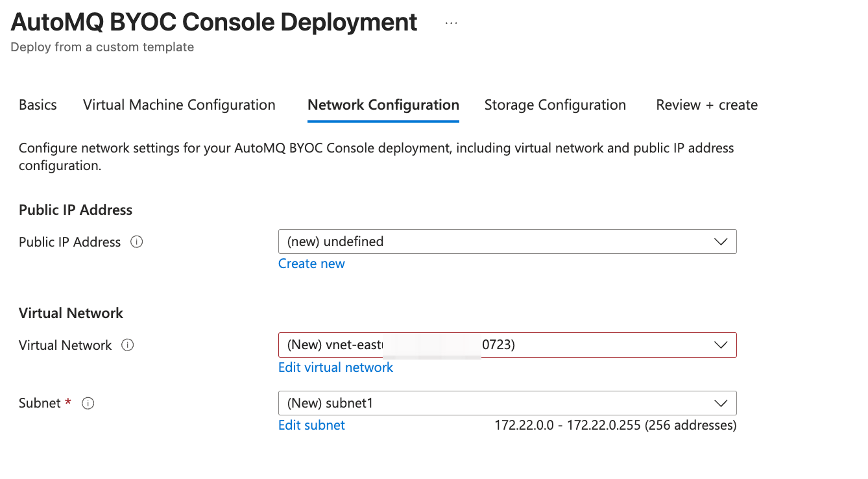Open the Review + create tab
868x479 pixels.
click(x=706, y=105)
